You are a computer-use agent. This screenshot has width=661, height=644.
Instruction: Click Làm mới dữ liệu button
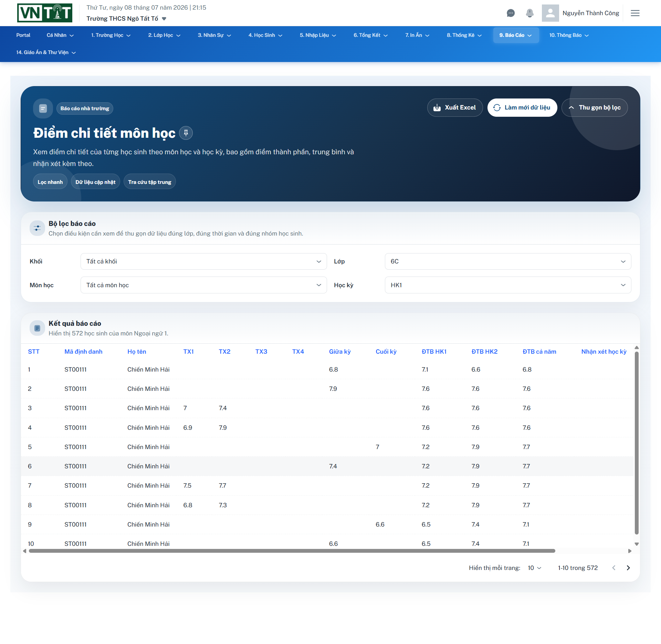click(x=522, y=108)
